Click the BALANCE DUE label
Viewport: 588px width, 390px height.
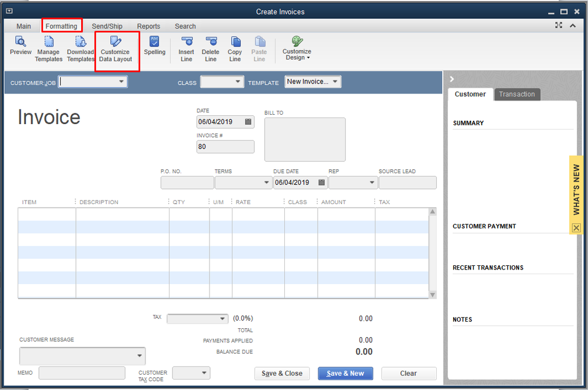point(234,352)
